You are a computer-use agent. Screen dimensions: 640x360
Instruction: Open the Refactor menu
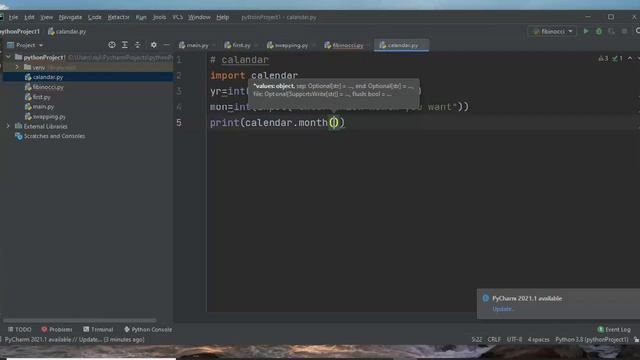coord(118,17)
